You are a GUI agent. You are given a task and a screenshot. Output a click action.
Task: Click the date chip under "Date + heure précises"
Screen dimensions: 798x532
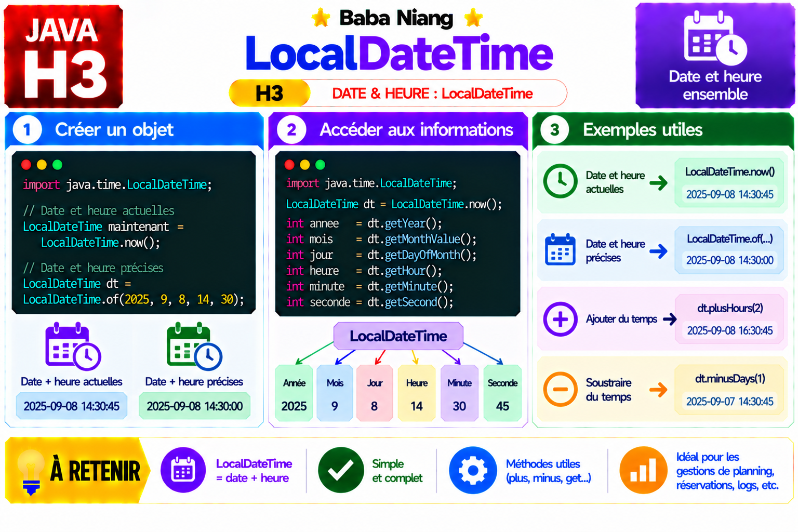(x=195, y=406)
